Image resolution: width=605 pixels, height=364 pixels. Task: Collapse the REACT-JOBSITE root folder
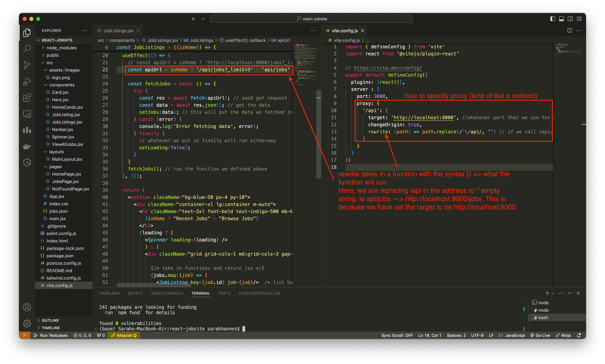[57, 40]
